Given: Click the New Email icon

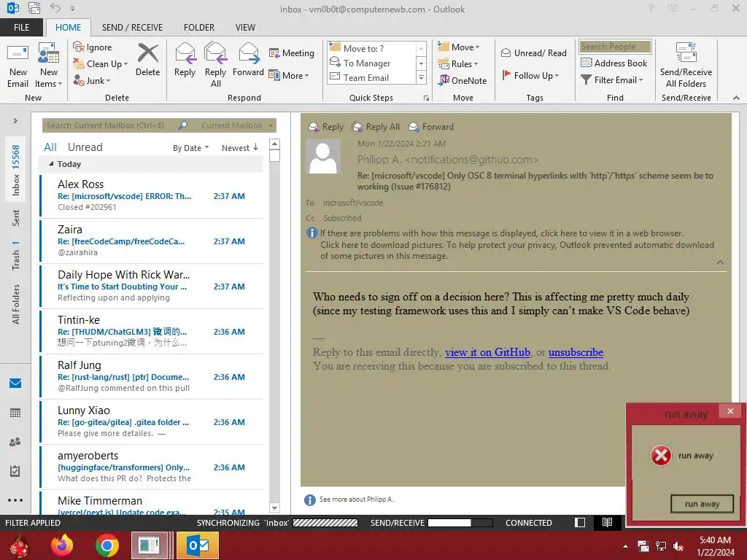Looking at the screenshot, I should coord(18,65).
